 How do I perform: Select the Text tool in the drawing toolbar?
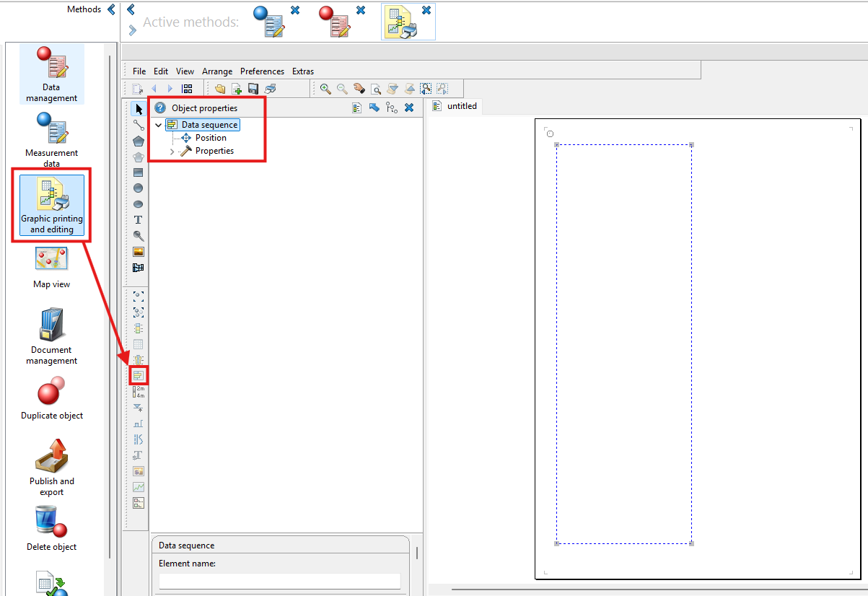coord(139,220)
